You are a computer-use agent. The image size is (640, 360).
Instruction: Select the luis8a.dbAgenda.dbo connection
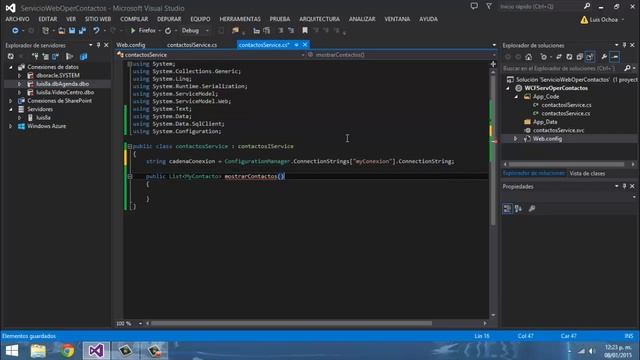[x=62, y=84]
